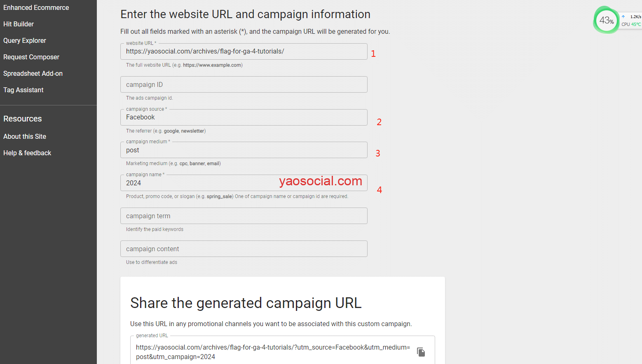Go to Query Explorer
Screen dimensions: 642x364
tap(25, 41)
